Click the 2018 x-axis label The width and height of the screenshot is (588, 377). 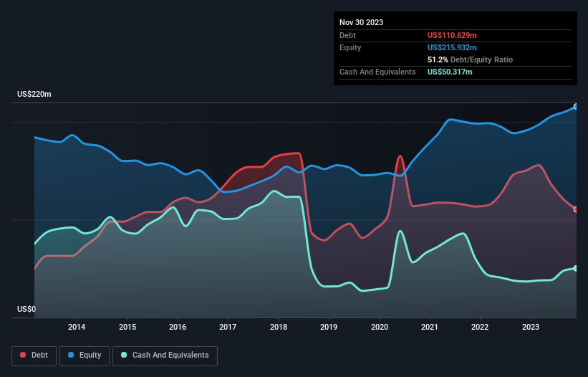279,327
